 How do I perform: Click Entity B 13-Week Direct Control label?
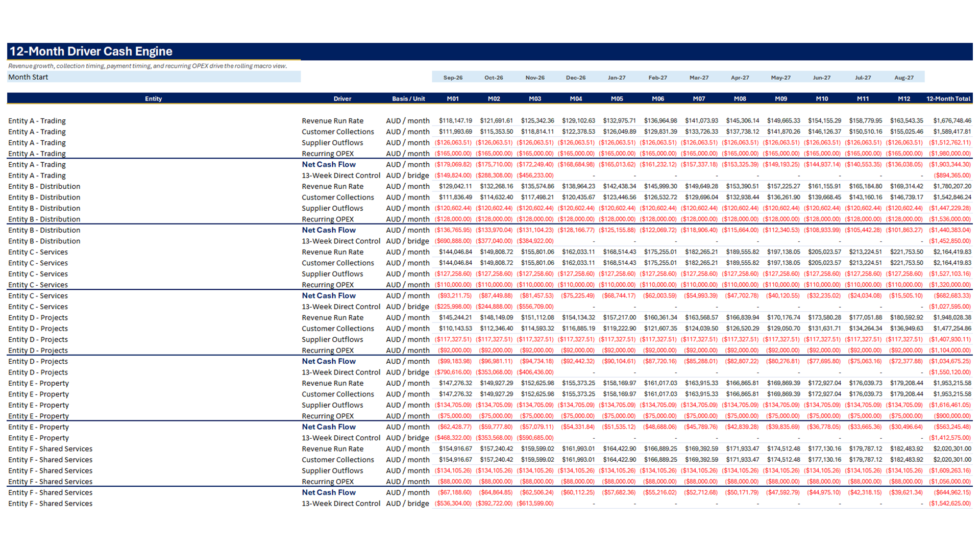pos(341,241)
